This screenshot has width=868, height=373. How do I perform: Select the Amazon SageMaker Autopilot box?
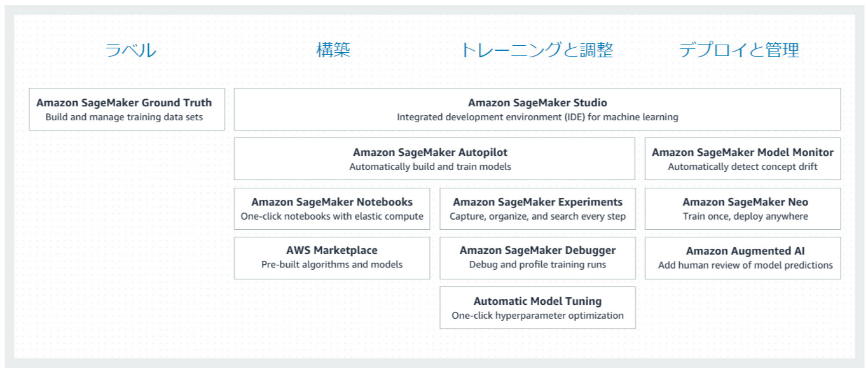[x=434, y=158]
